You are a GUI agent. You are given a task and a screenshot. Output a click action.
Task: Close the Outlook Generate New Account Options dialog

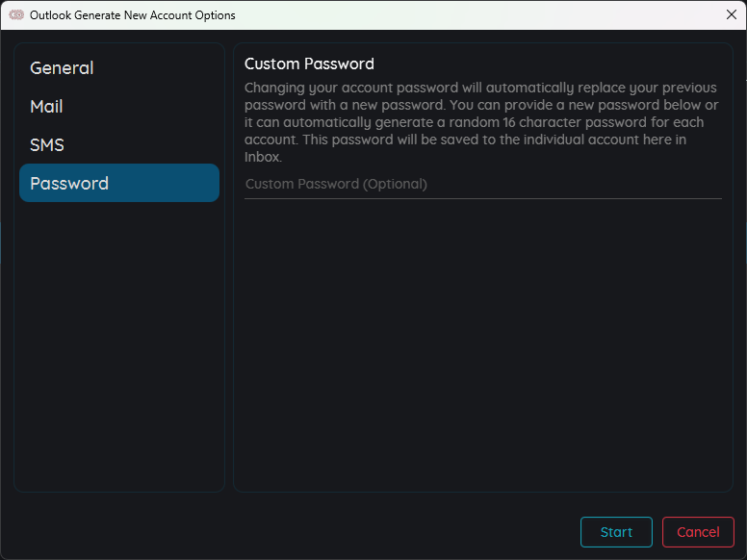(732, 14)
